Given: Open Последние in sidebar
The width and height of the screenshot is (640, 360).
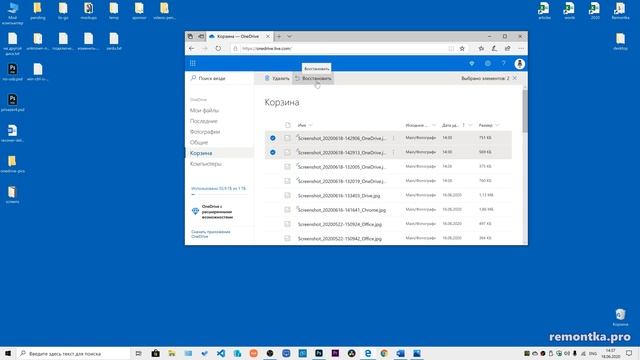Looking at the screenshot, I should 204,121.
